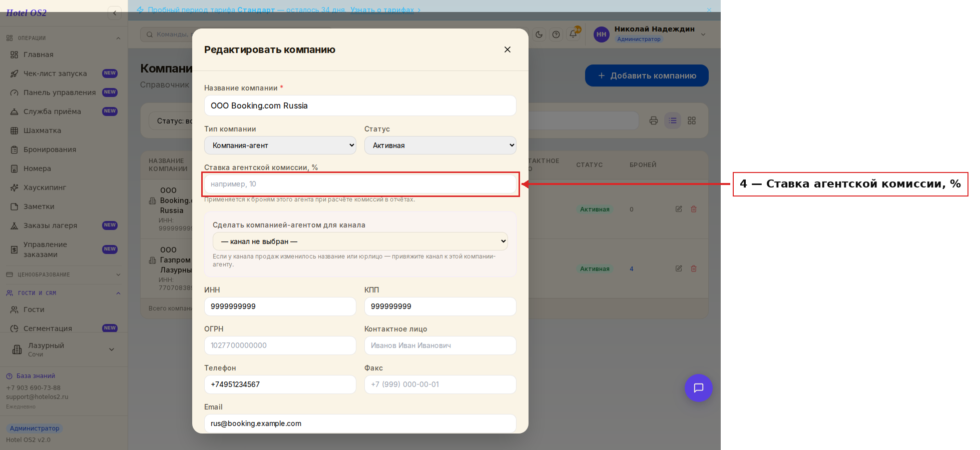Image resolution: width=980 pixels, height=450 pixels.
Task: Click the Команды search box
Action: point(168,34)
